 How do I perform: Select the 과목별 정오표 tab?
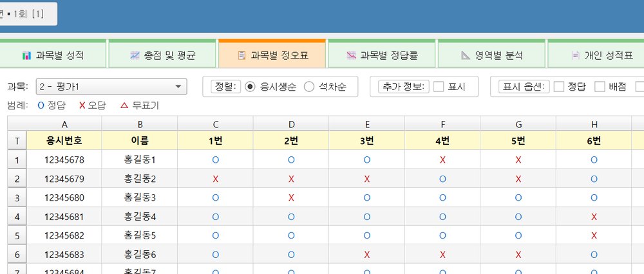pyautogui.click(x=272, y=54)
